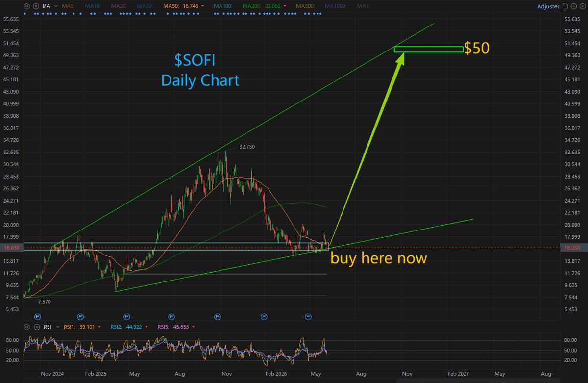
Task: Click the earnings marker just before May 2026
Action: pos(309,317)
